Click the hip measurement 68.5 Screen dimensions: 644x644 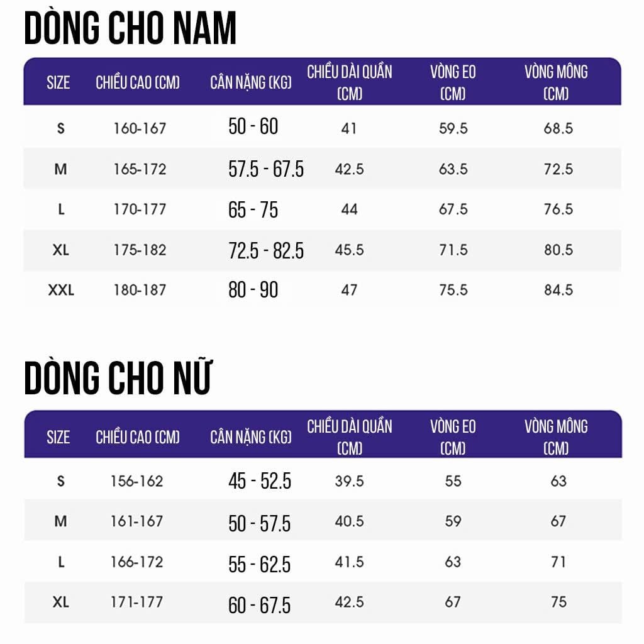pyautogui.click(x=558, y=128)
